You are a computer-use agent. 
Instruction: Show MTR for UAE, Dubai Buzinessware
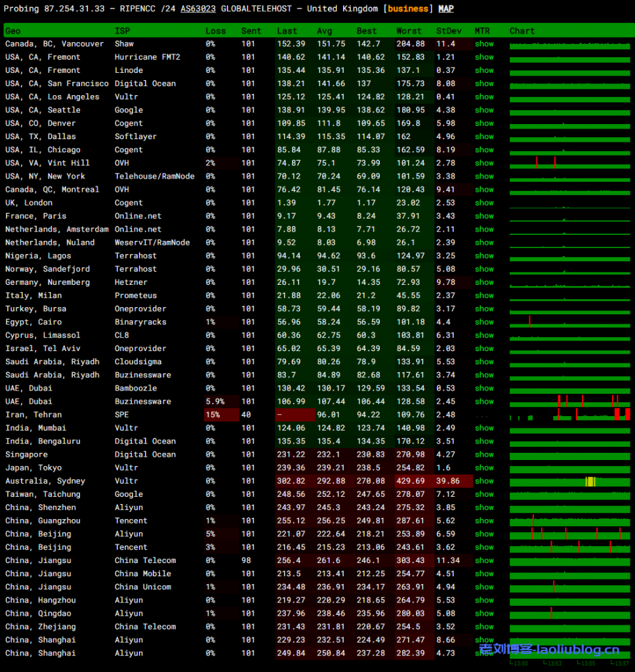pos(484,402)
